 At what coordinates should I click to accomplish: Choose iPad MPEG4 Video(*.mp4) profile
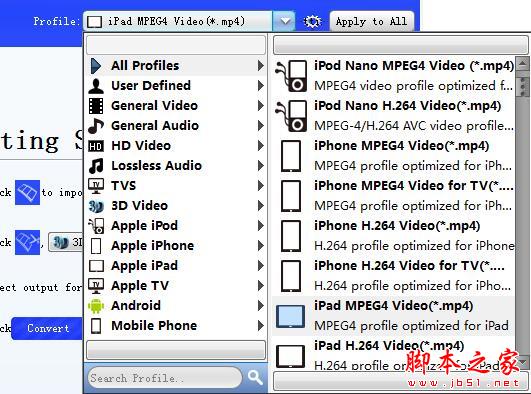(x=394, y=316)
